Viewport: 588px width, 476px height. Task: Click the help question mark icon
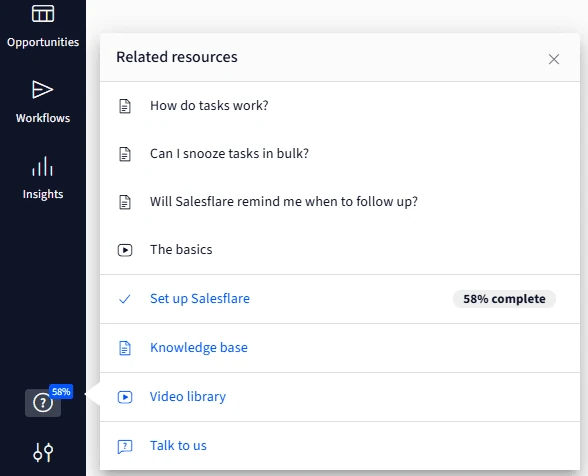coord(43,403)
